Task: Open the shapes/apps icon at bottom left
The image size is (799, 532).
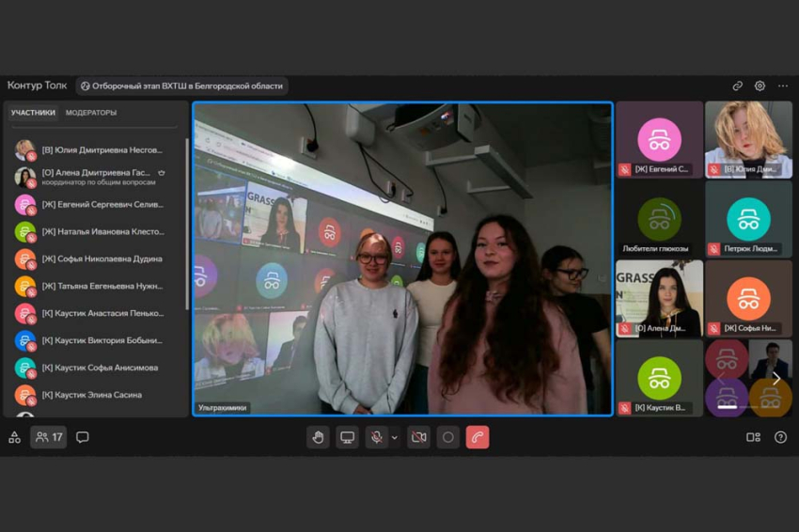Action: point(14,437)
